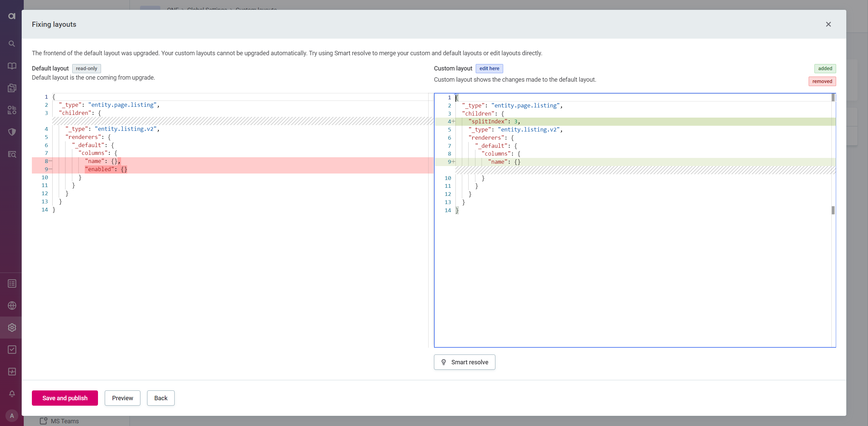Click Save and publish
Viewport: 868px width, 426px height.
pyautogui.click(x=64, y=398)
